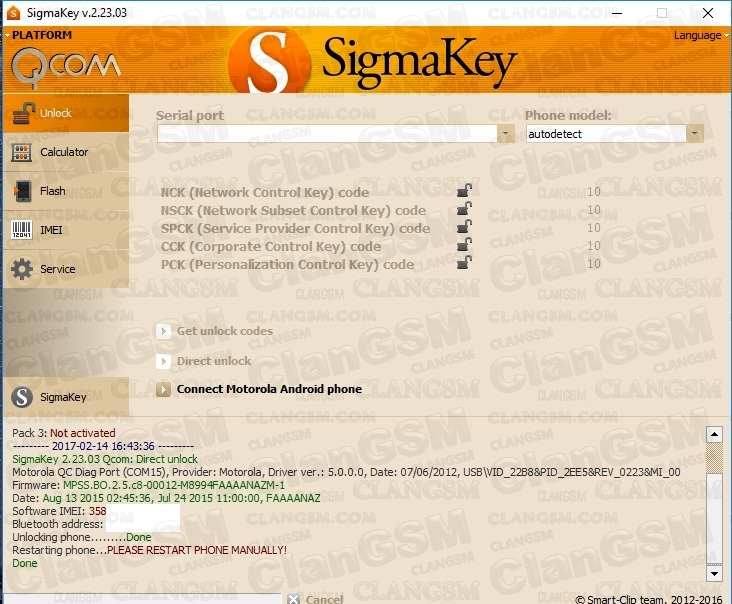Click the Service gear icon
This screenshot has width=732, height=604.
(x=22, y=269)
